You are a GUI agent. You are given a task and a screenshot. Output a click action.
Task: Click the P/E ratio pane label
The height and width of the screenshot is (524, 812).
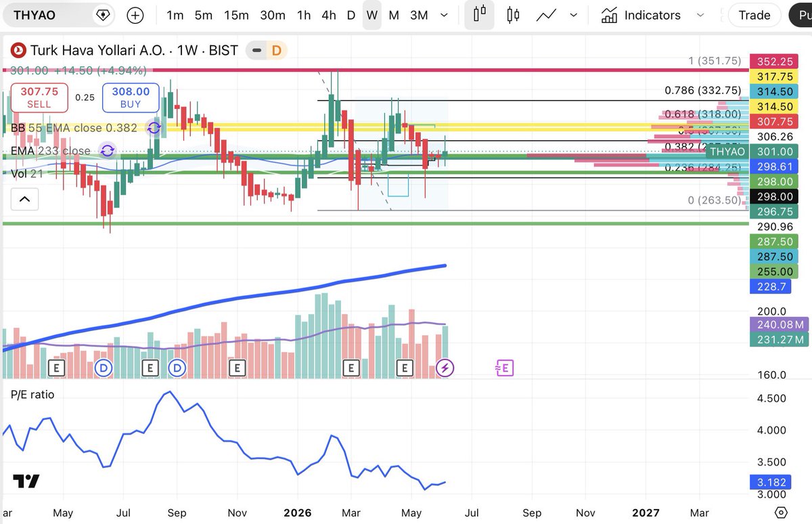[x=32, y=394]
